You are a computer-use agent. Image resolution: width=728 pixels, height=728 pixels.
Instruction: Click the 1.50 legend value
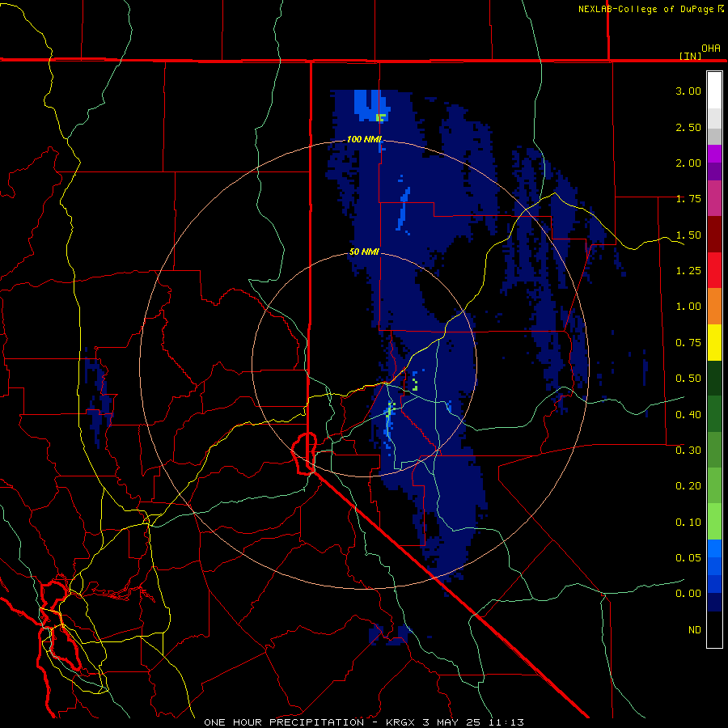[688, 235]
